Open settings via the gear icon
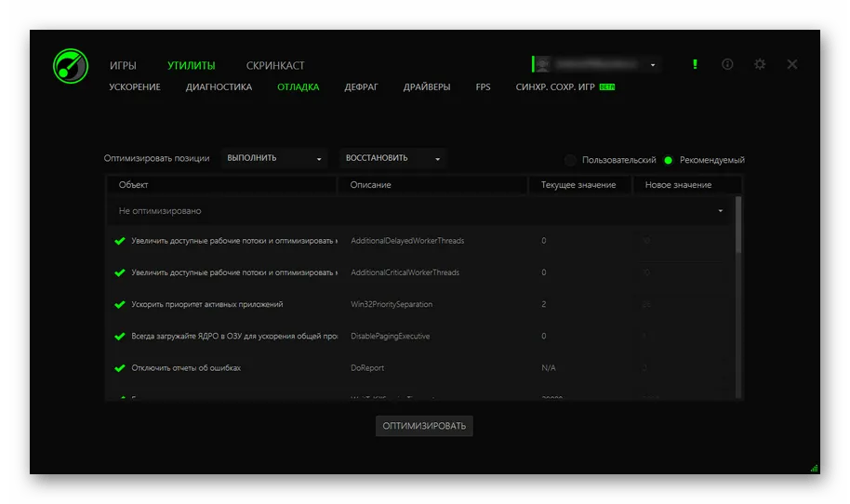850x504 pixels. click(760, 64)
